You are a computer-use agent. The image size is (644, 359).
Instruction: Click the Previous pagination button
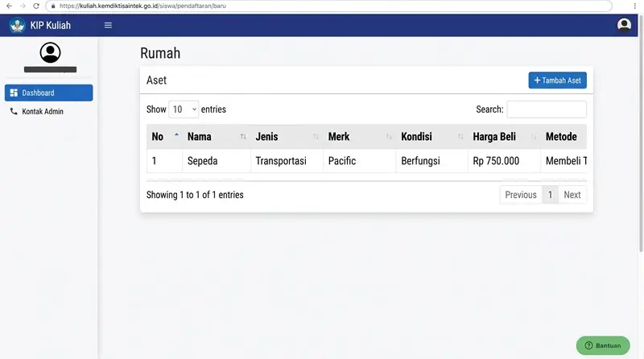[520, 195]
